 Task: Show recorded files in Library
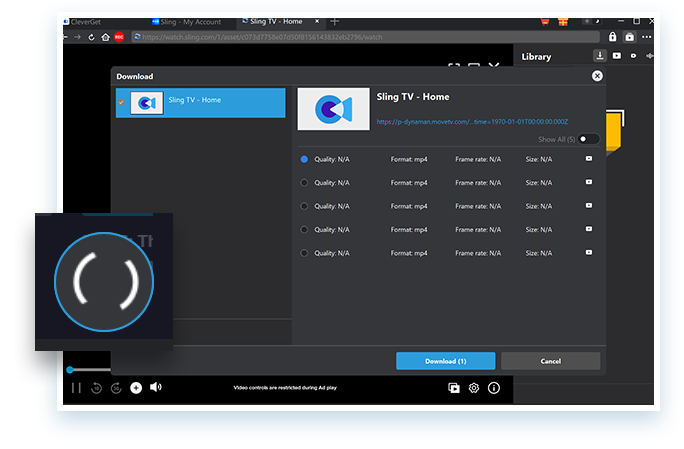[x=633, y=56]
